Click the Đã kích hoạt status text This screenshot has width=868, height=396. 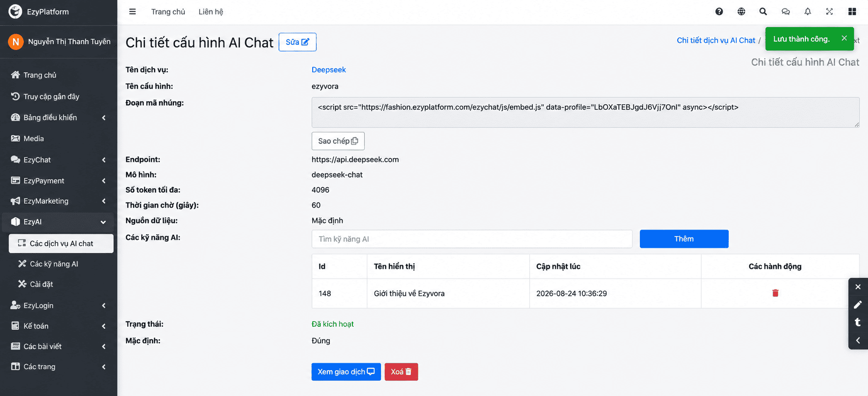333,324
